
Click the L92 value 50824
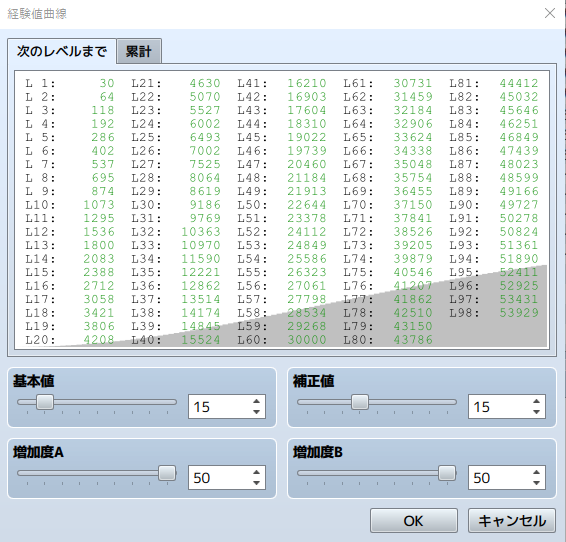[x=519, y=232]
